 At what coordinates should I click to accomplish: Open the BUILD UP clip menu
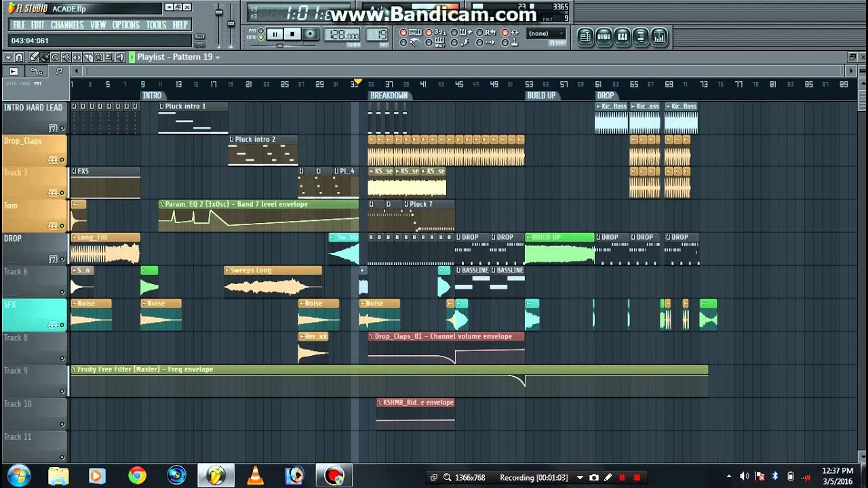(529, 237)
